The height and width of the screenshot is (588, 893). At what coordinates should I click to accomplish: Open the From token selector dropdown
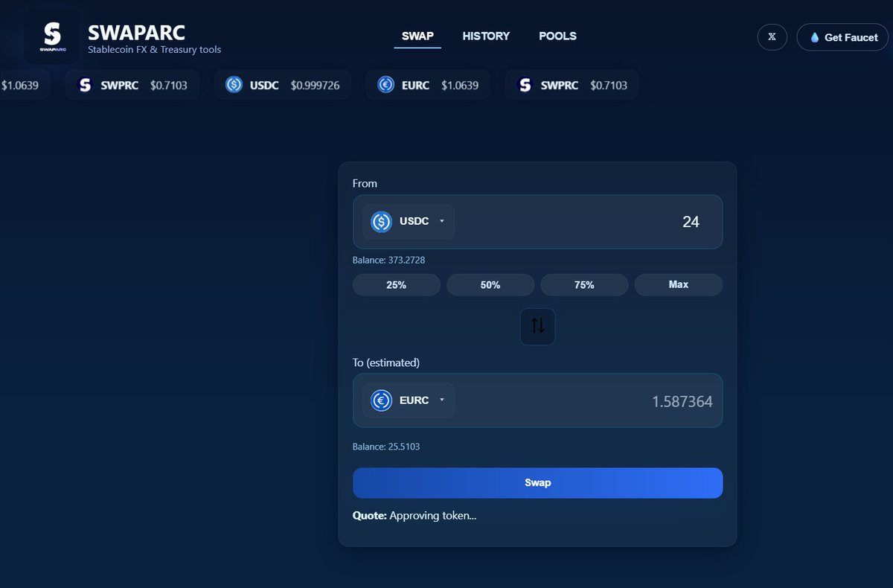pos(441,221)
